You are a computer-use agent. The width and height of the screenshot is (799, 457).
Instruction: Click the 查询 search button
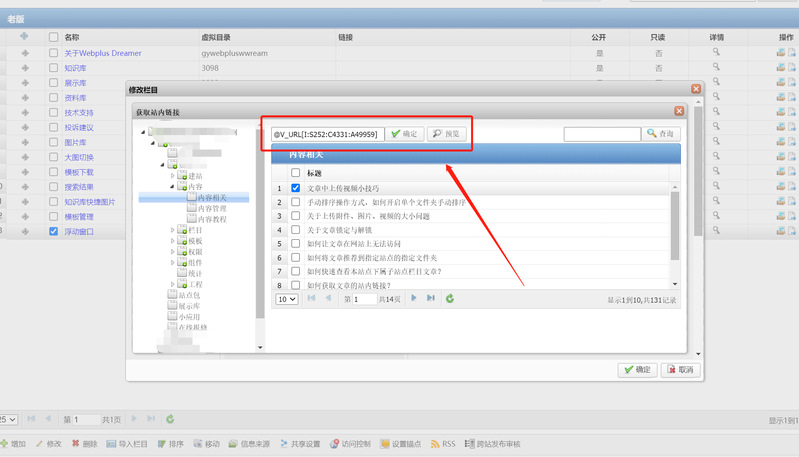663,134
